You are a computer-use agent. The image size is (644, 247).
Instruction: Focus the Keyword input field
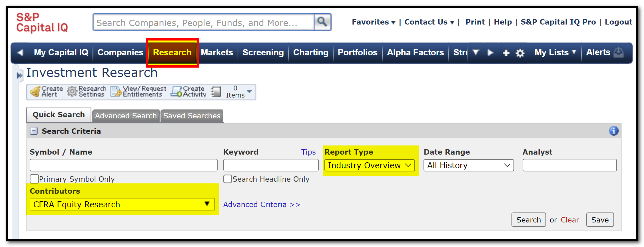pos(271,165)
